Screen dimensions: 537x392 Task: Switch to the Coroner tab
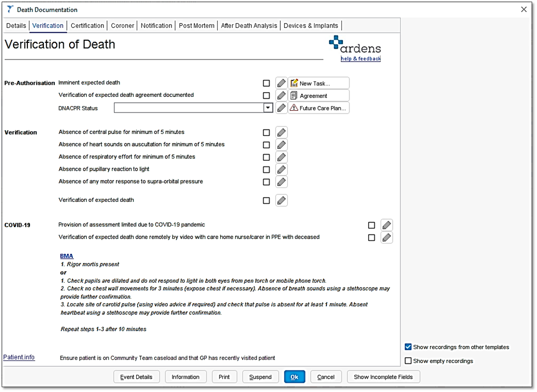(122, 25)
